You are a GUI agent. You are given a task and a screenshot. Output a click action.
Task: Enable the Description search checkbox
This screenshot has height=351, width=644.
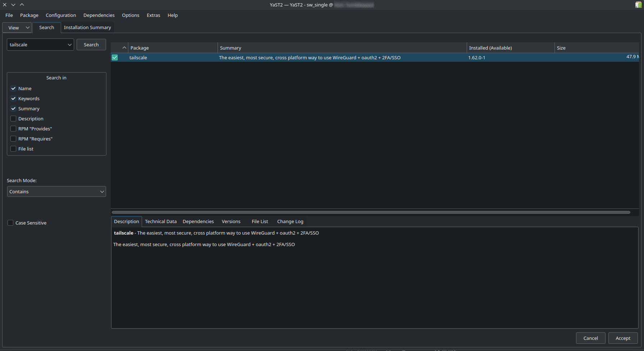pyautogui.click(x=13, y=119)
